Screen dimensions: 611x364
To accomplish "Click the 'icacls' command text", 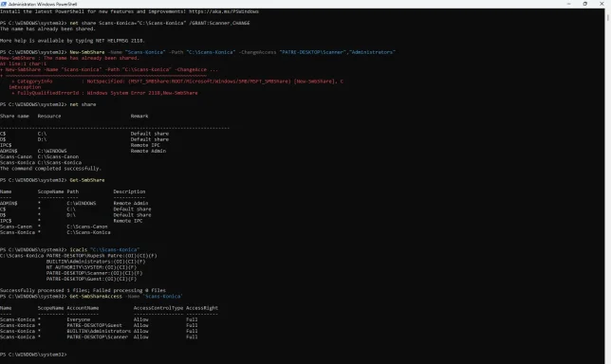I will 79,250.
